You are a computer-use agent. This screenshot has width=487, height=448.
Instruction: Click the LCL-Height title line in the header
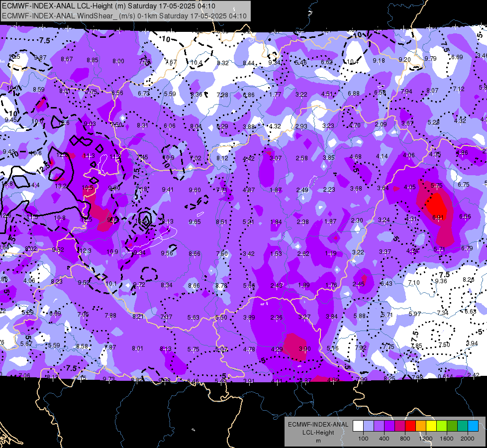click(x=108, y=6)
